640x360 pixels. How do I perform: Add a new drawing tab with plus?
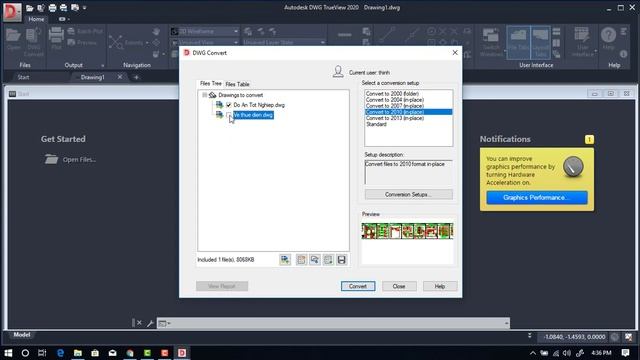136,77
